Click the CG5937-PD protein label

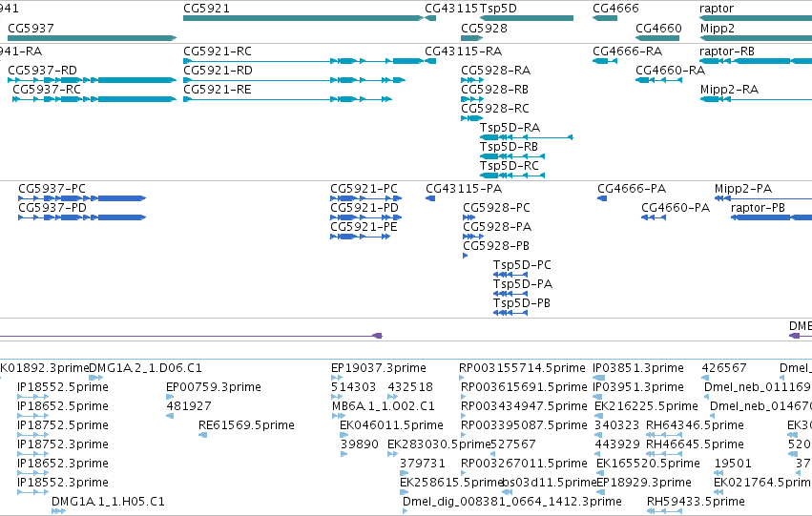[x=52, y=208]
